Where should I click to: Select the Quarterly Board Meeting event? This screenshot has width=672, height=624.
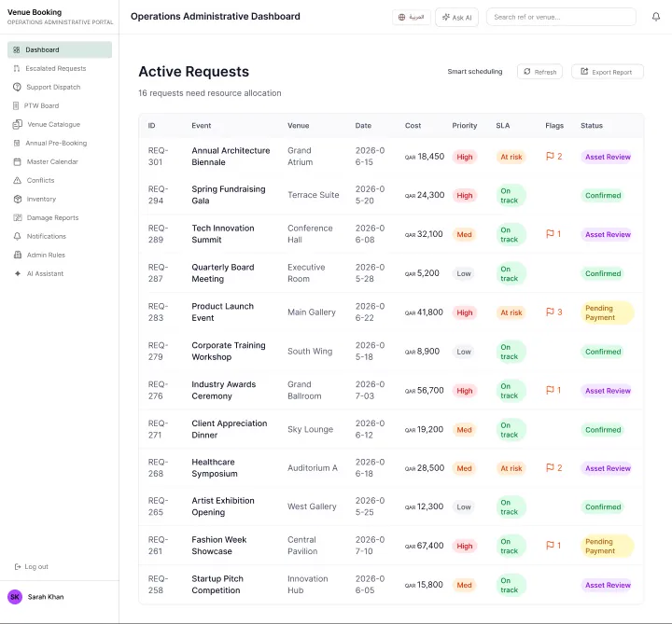click(x=223, y=272)
